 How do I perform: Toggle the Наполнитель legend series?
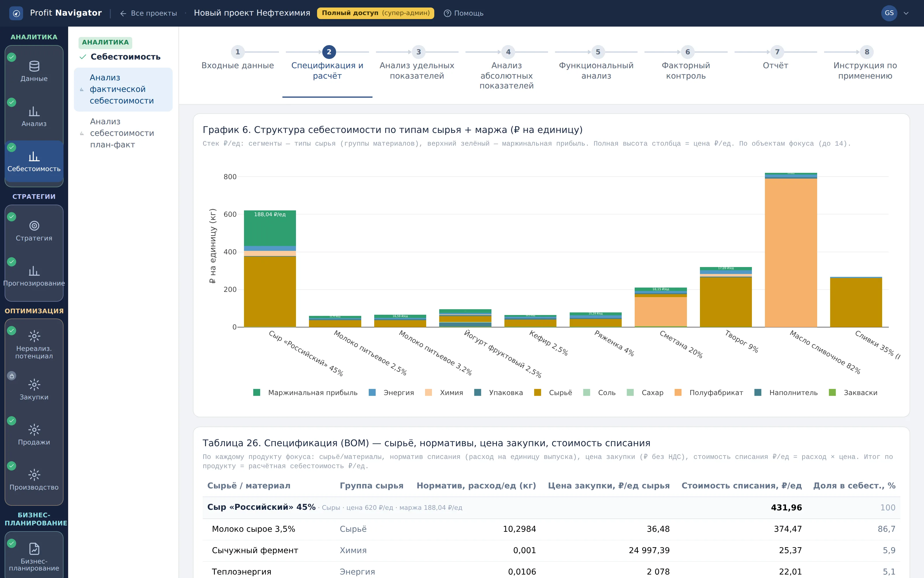(x=786, y=392)
